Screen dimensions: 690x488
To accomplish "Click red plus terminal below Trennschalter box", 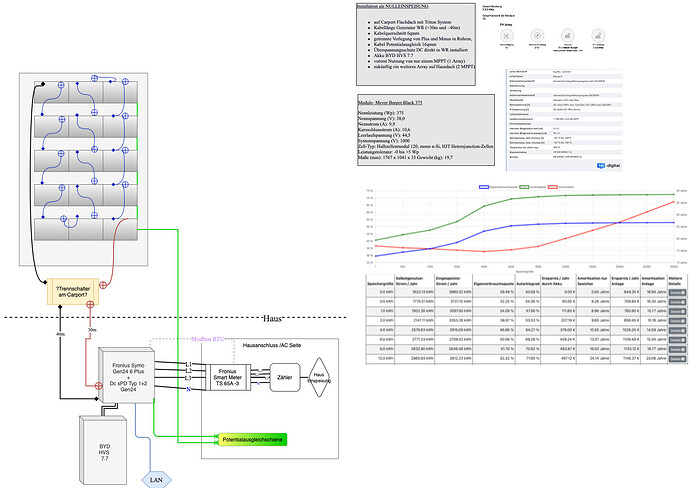I will (90, 304).
